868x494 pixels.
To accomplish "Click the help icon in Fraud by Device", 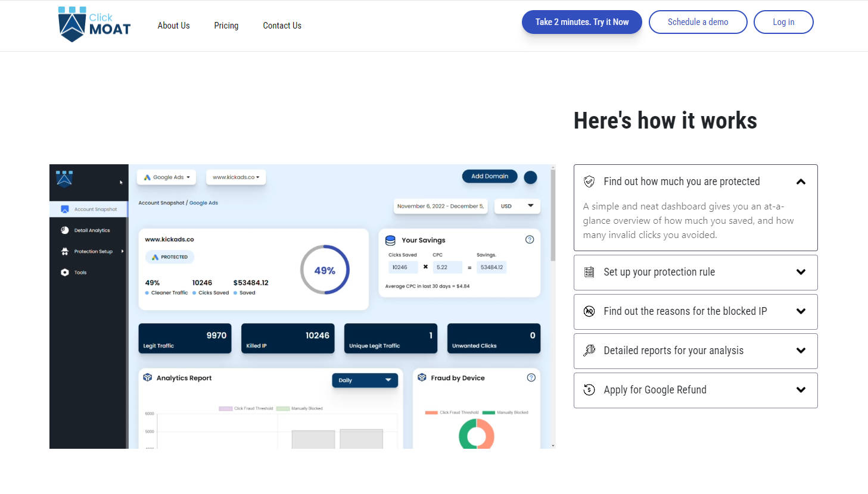I will coord(531,378).
